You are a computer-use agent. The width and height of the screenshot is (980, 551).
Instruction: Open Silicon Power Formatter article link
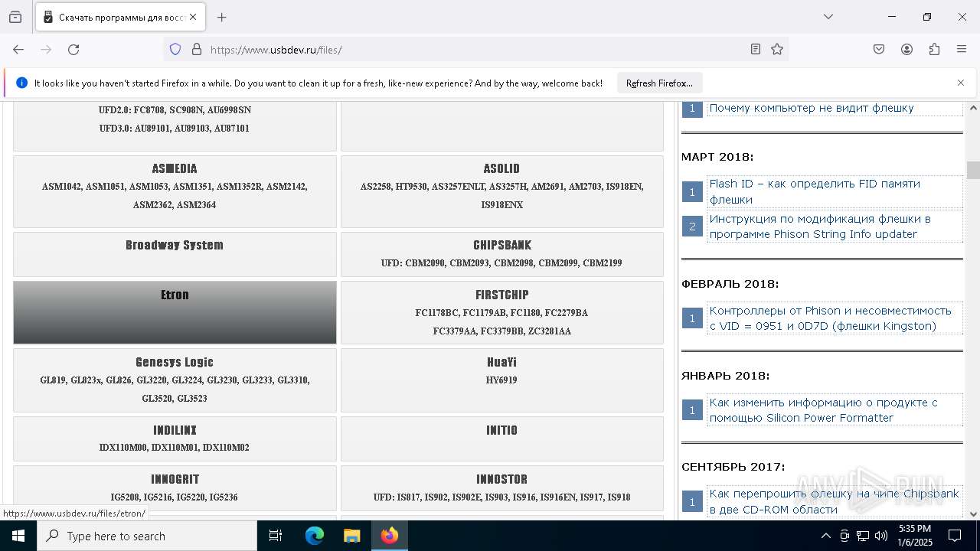pos(823,410)
